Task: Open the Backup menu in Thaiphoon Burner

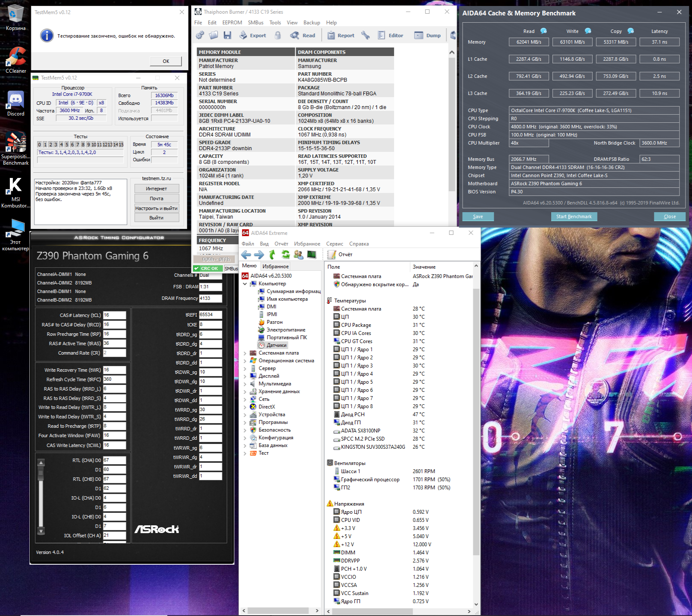Action: pyautogui.click(x=312, y=23)
